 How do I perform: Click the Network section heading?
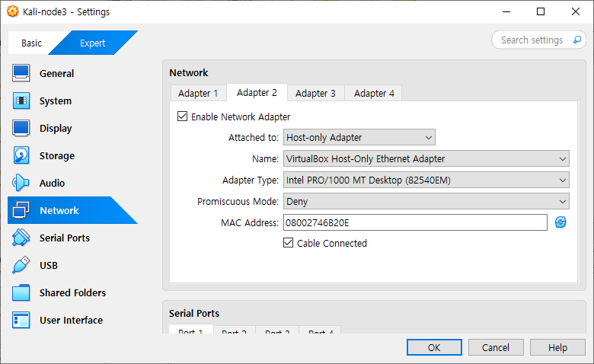189,73
